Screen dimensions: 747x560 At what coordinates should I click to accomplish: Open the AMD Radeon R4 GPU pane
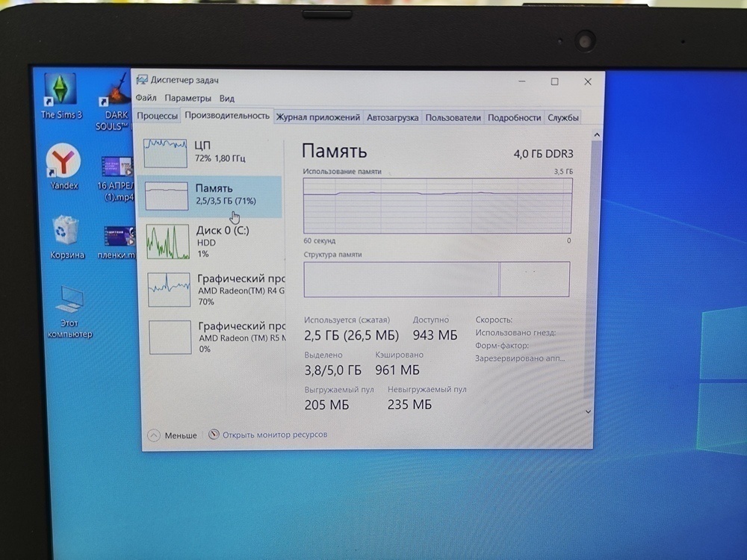pyautogui.click(x=209, y=290)
